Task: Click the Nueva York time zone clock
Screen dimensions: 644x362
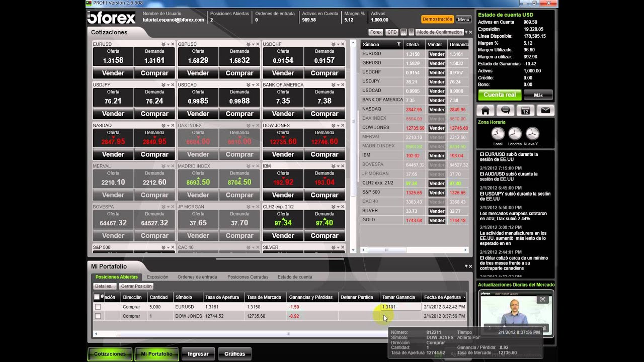Action: coord(532,134)
